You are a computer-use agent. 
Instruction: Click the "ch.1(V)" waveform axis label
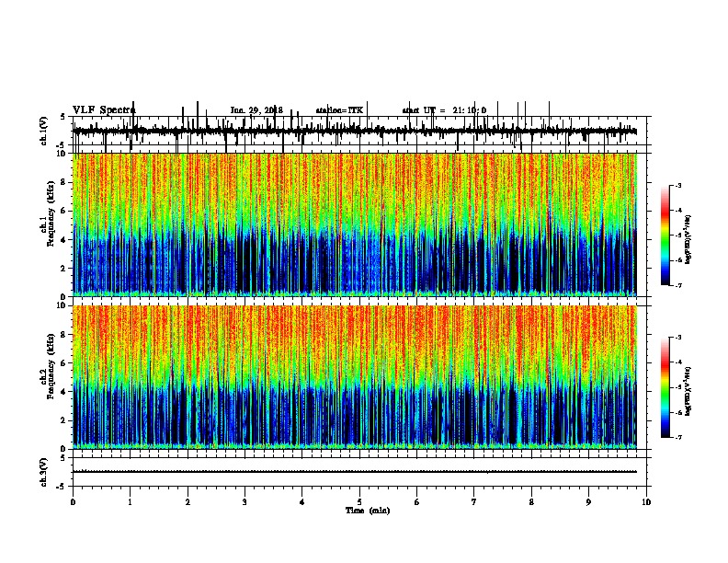(x=43, y=131)
